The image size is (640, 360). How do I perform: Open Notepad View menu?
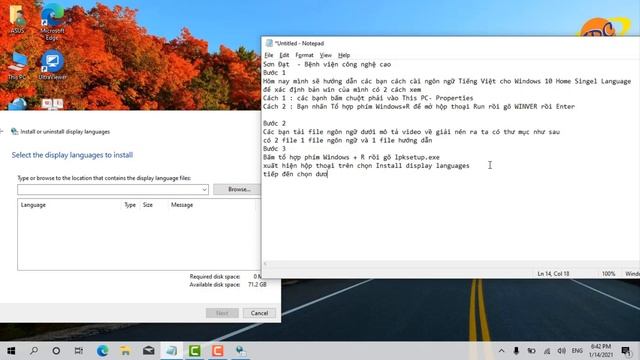pyautogui.click(x=325, y=55)
